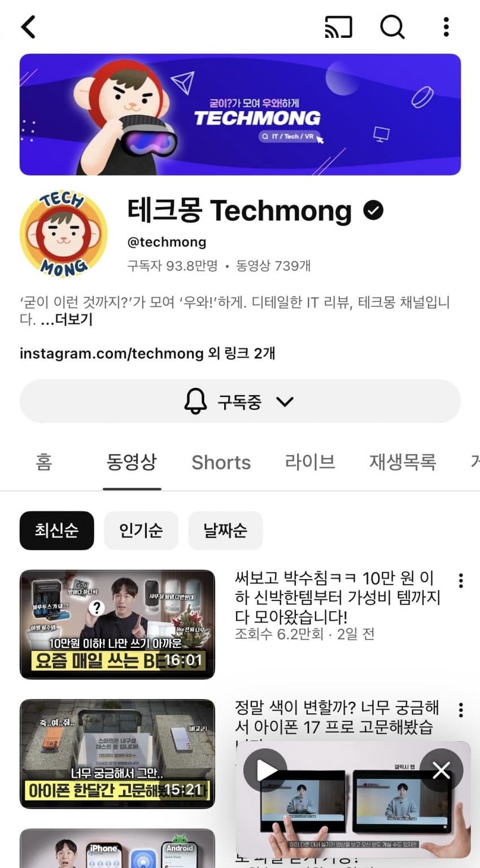Open the top-right three-dot menu
Screen dimensions: 480x868
tap(446, 27)
